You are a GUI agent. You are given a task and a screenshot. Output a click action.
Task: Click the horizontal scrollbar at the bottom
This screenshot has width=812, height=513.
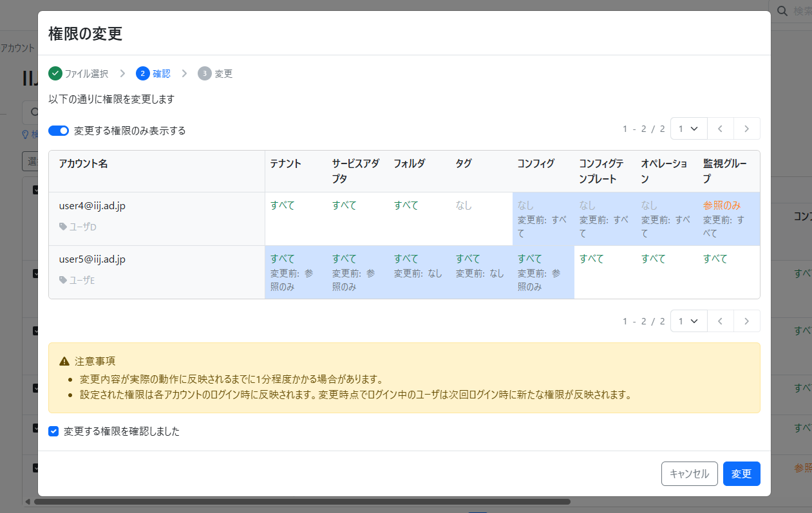point(301,501)
